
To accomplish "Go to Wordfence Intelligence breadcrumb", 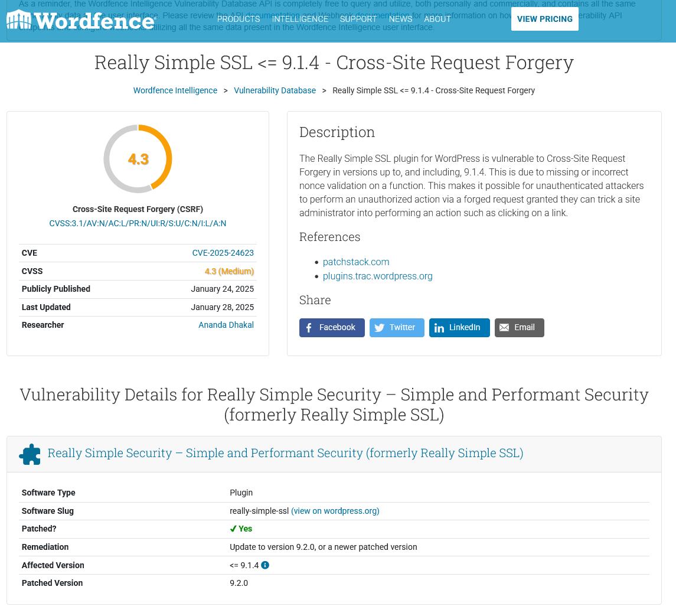I will point(175,90).
